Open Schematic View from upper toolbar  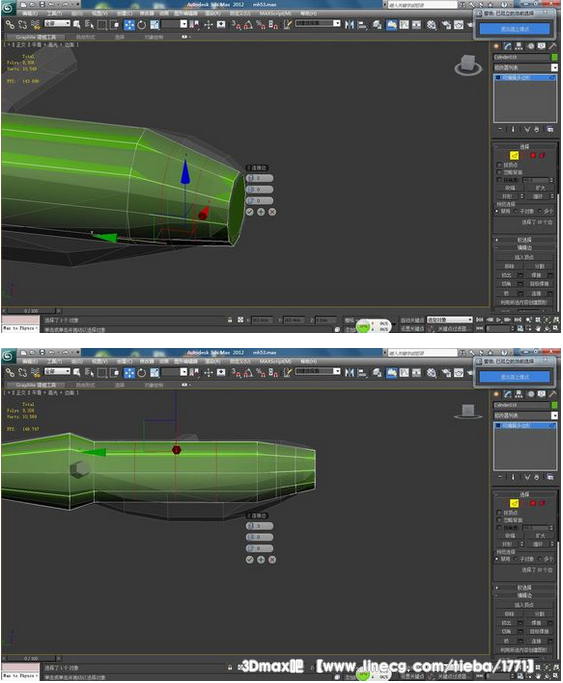[x=417, y=25]
